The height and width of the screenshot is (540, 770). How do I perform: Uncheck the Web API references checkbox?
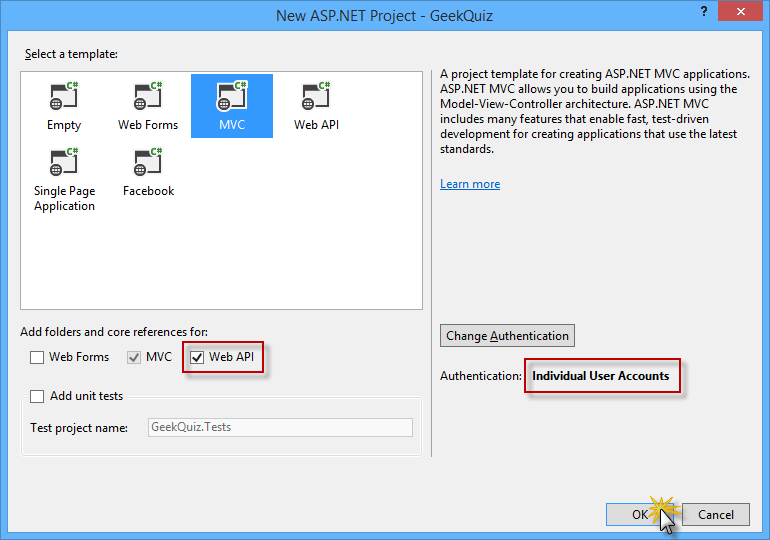coord(197,357)
